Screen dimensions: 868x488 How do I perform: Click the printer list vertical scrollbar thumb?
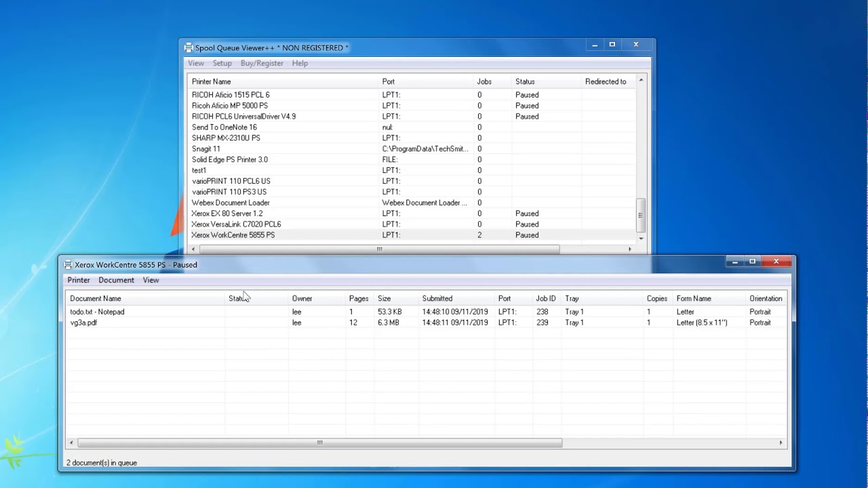click(x=641, y=216)
